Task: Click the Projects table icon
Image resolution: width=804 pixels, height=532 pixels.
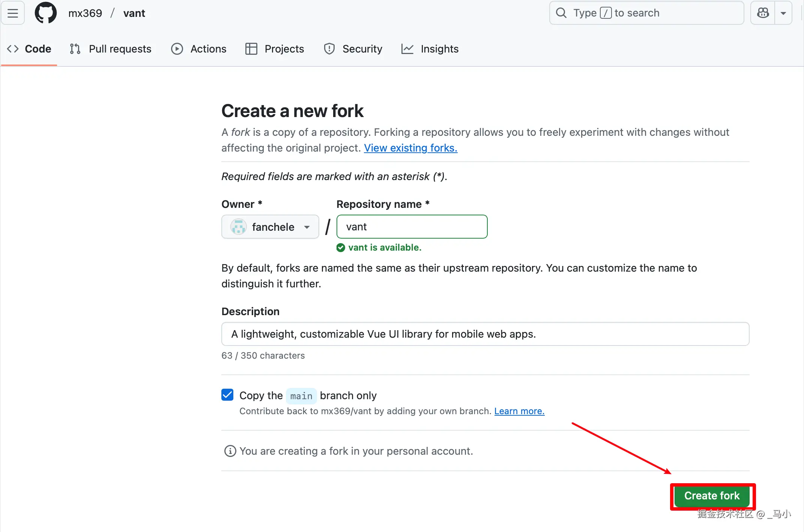Action: 251,49
